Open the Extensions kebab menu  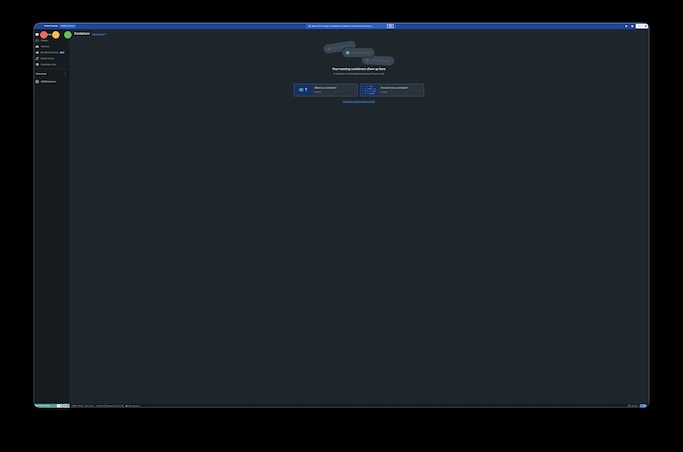65,74
